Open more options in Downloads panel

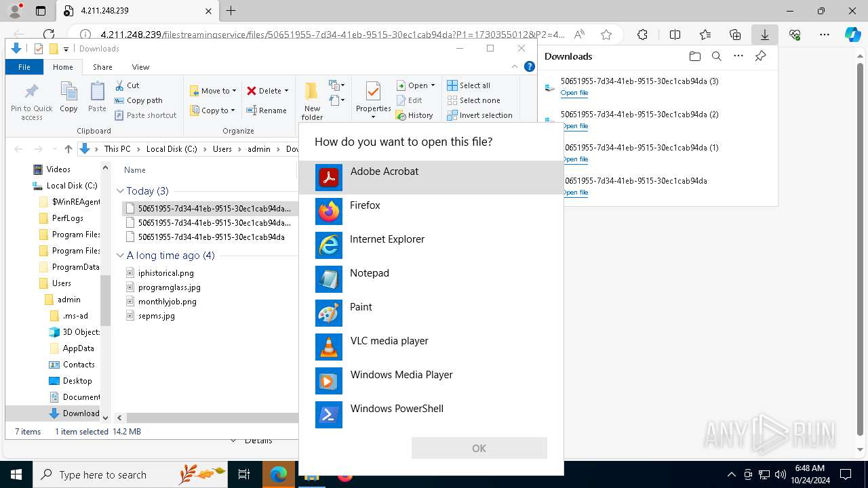pos(738,56)
